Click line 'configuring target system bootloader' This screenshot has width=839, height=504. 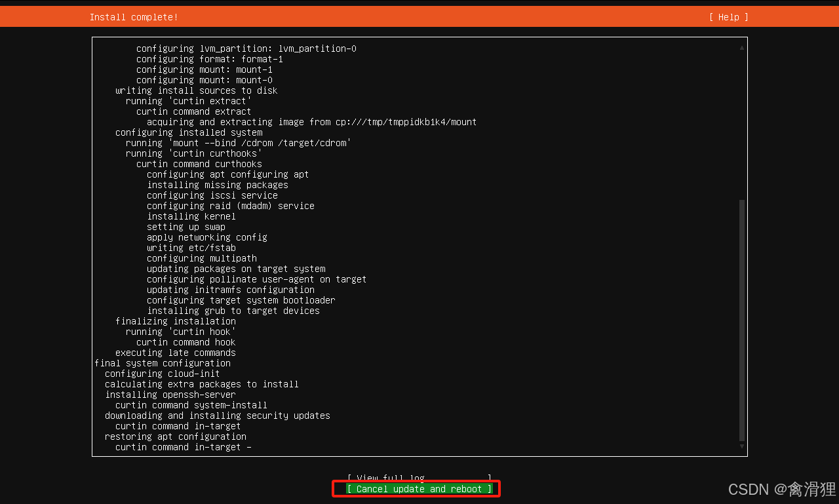pos(241,300)
